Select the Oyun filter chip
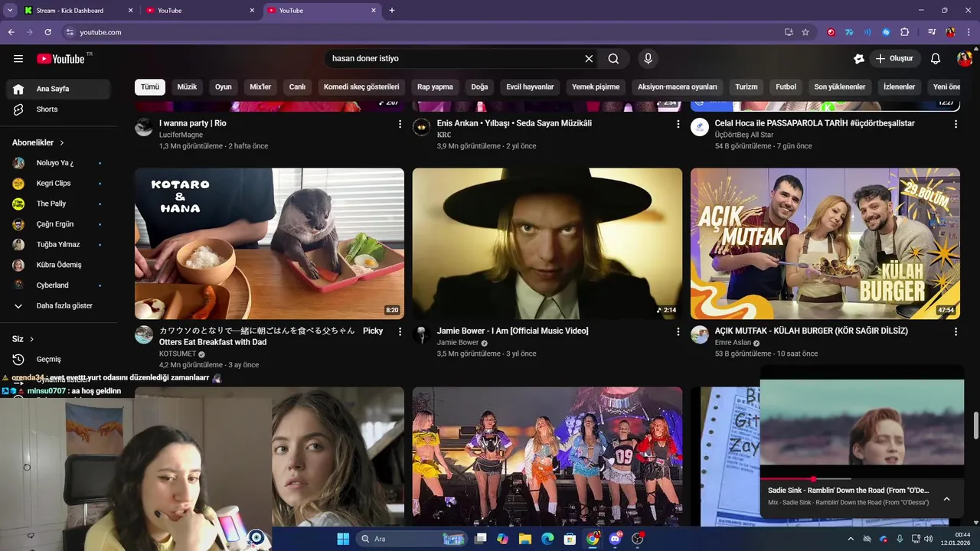Image resolution: width=980 pixels, height=551 pixels. (223, 87)
